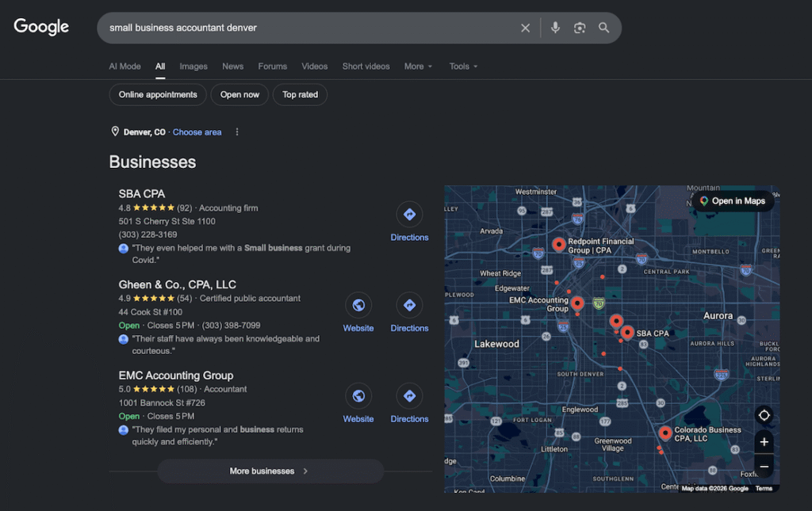Switch to the Images tab

(x=193, y=67)
